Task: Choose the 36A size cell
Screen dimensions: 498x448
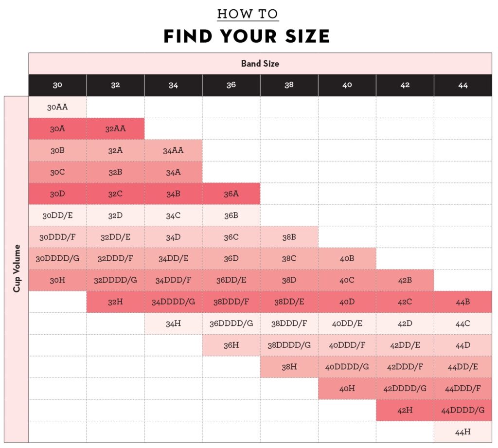Action: coord(231,194)
